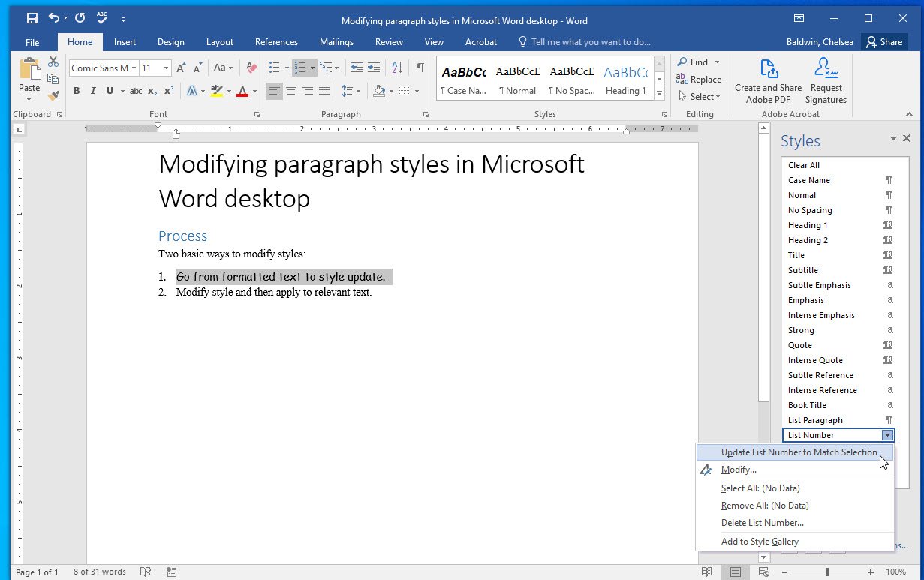Apply the Heading 1 style from gallery
The image size is (924, 580).
[625, 79]
